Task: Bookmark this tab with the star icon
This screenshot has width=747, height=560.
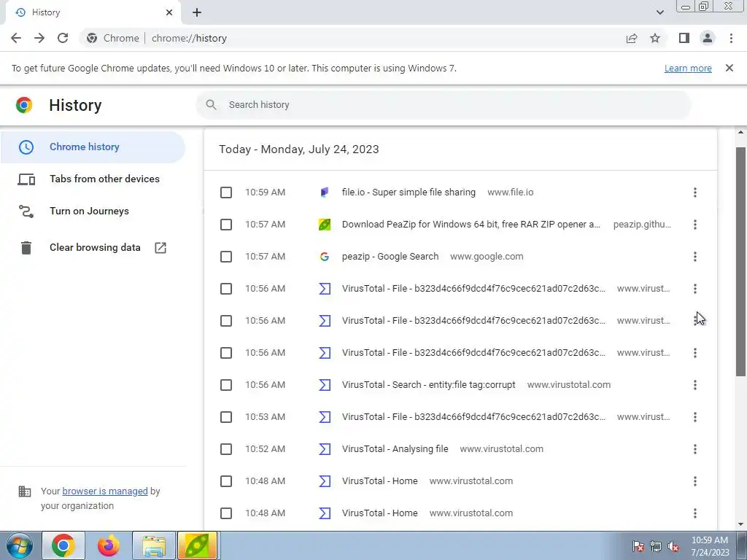Action: tap(655, 38)
